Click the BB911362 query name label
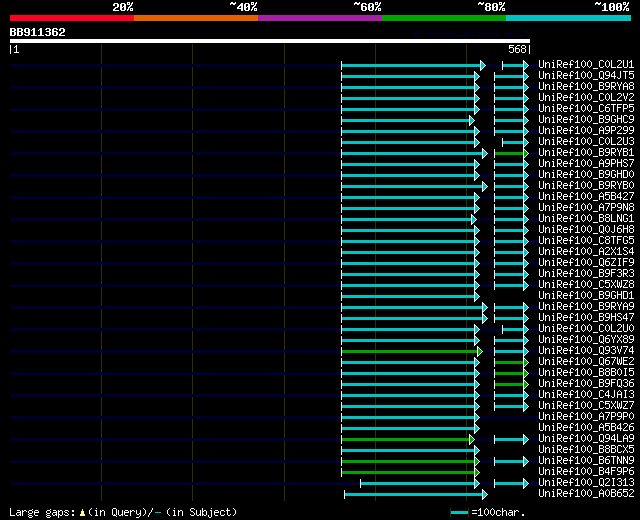The height and width of the screenshot is (520, 640). [38, 32]
